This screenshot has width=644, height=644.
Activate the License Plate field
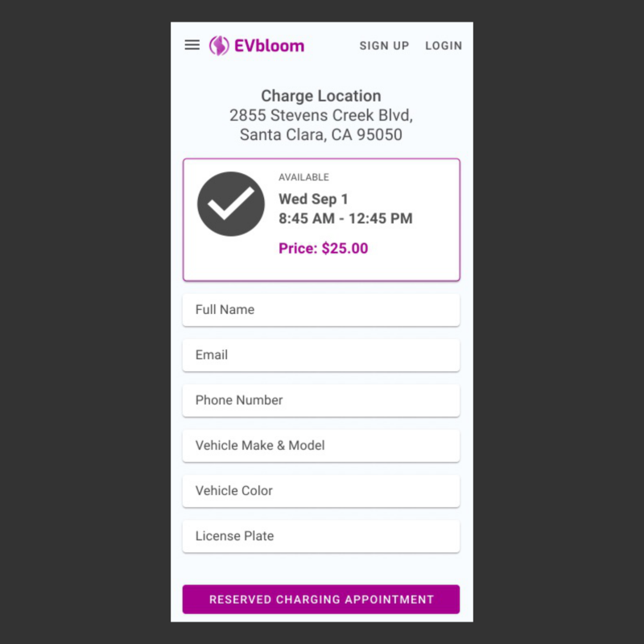click(x=321, y=536)
